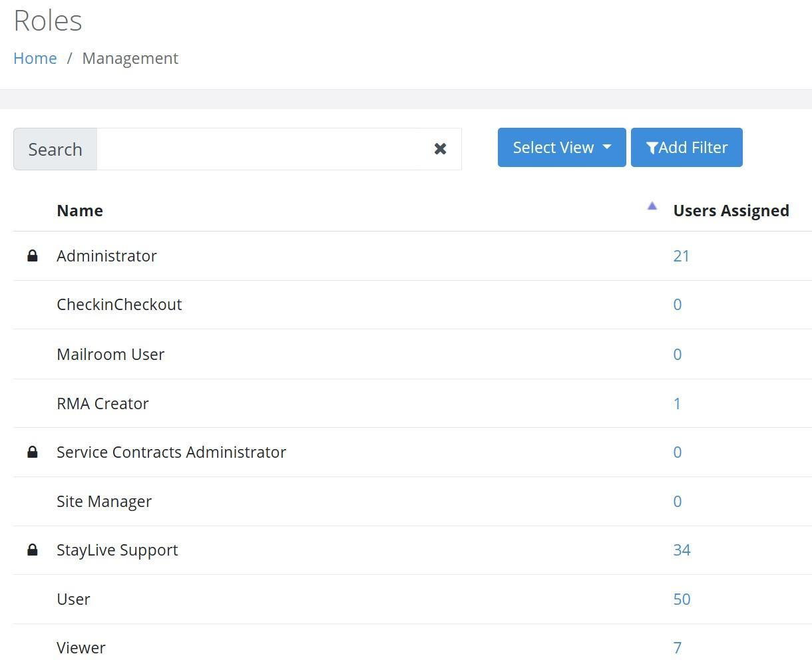
Task: Click the user count for Site Manager
Action: click(x=678, y=501)
